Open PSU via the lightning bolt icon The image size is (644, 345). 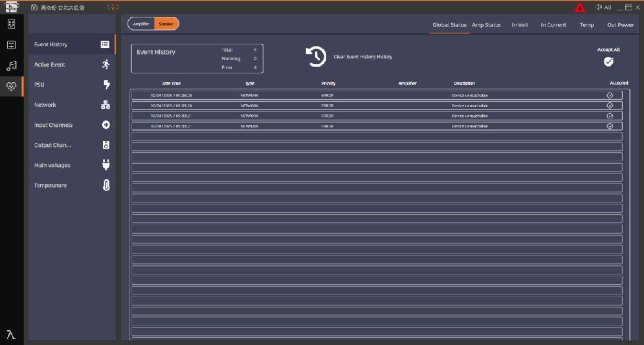coord(106,84)
